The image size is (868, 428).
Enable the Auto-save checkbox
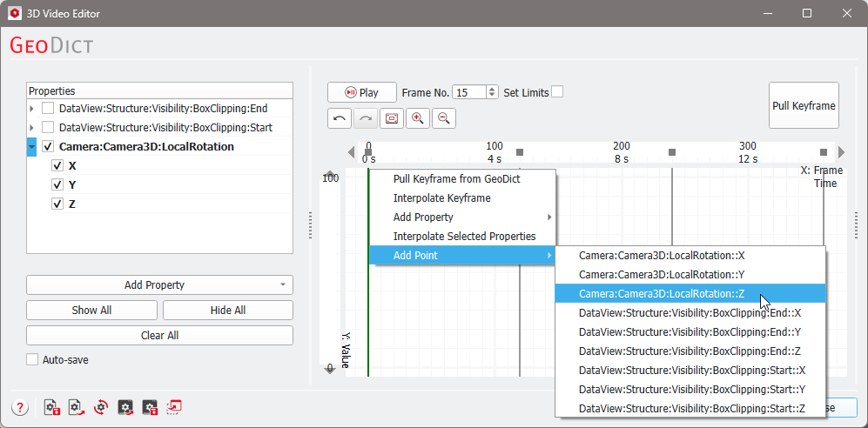(32, 360)
